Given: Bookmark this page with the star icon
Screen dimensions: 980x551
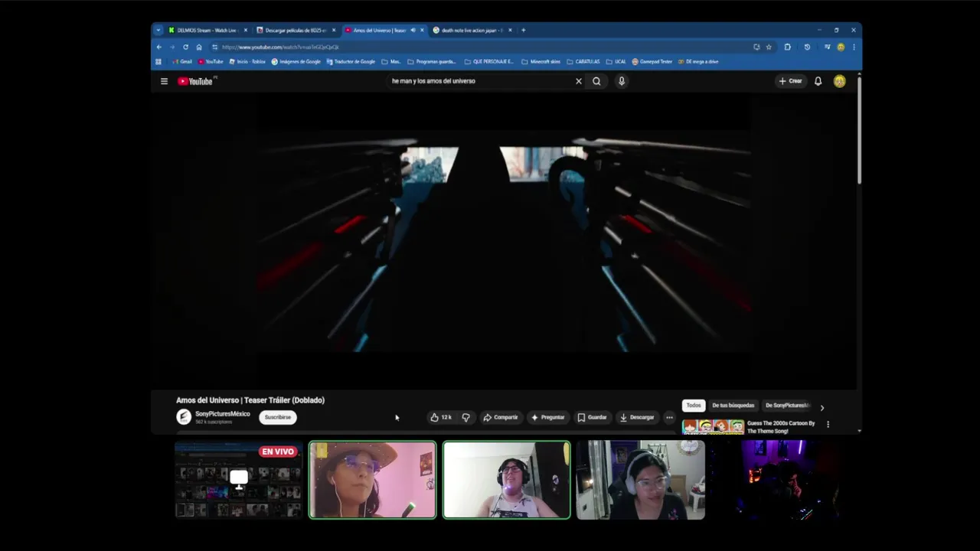Looking at the screenshot, I should [x=768, y=47].
